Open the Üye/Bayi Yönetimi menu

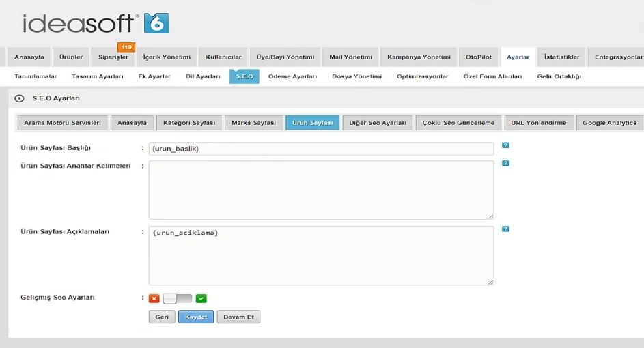point(285,57)
